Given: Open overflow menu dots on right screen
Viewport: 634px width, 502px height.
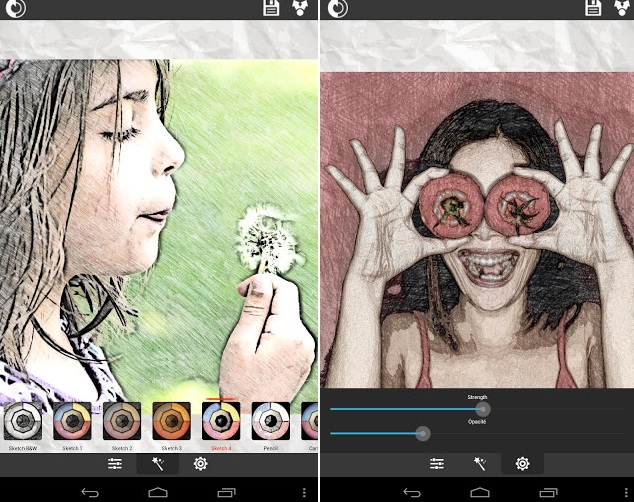Looking at the screenshot, I should [x=626, y=492].
